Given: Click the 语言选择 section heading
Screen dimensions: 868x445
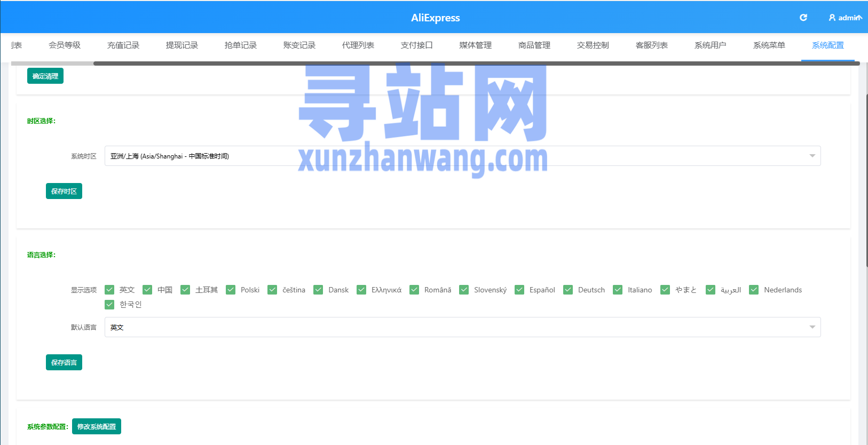Looking at the screenshot, I should click(41, 255).
